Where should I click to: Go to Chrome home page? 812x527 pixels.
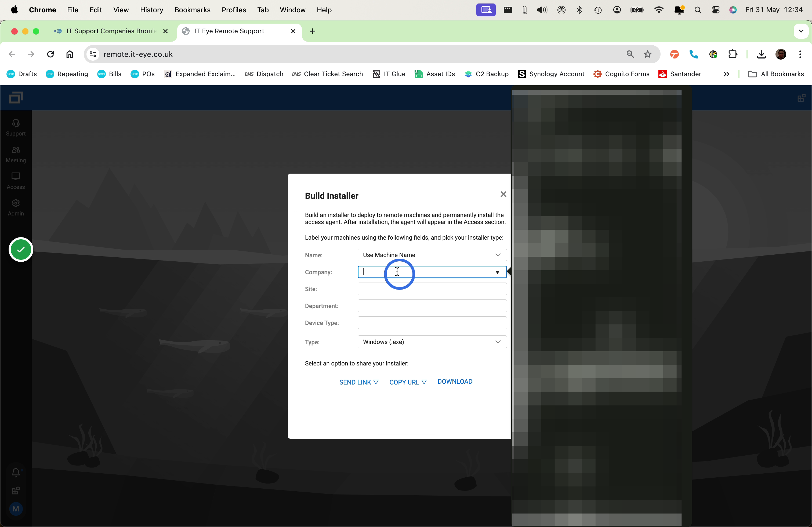coord(70,54)
